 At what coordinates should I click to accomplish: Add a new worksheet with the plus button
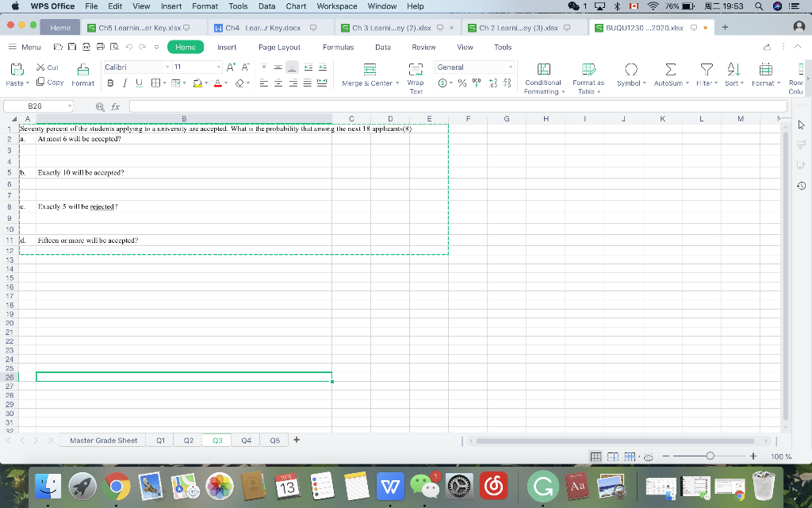coord(296,439)
